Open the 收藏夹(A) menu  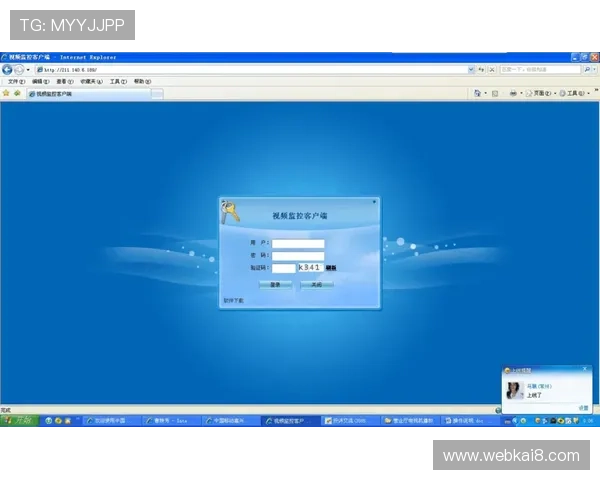pos(91,82)
